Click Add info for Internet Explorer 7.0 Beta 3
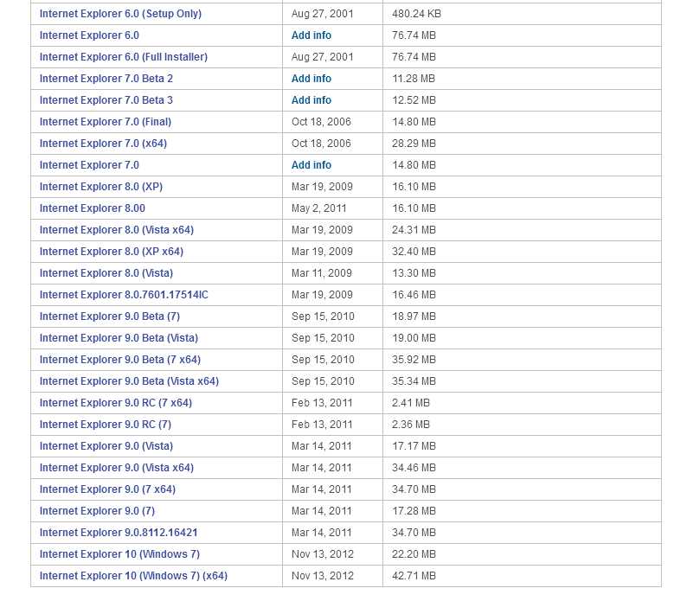 pos(311,100)
